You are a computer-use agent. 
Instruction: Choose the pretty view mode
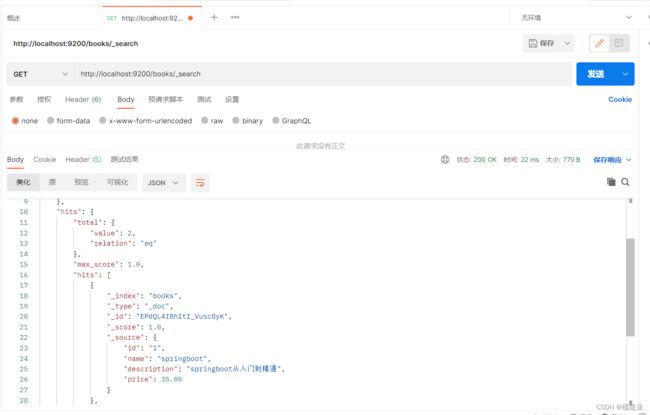point(23,182)
